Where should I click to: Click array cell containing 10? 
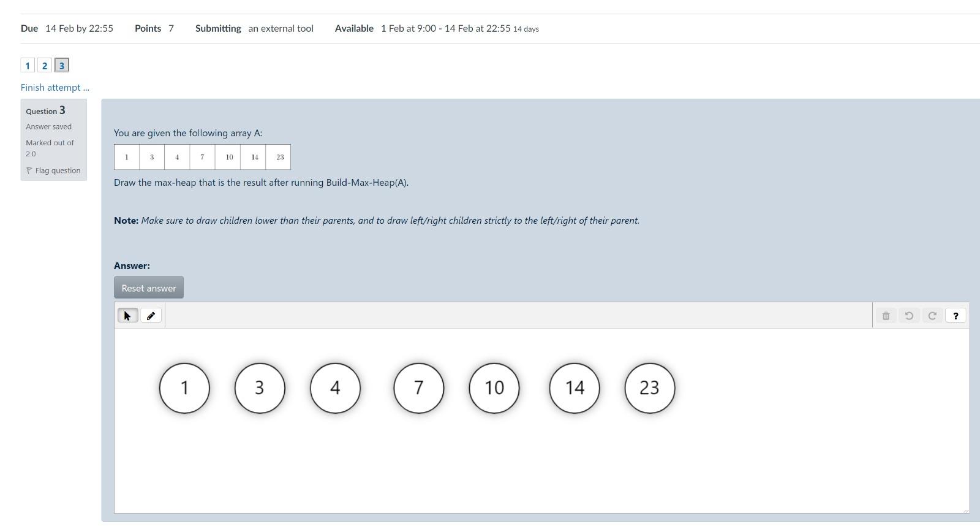tap(228, 157)
